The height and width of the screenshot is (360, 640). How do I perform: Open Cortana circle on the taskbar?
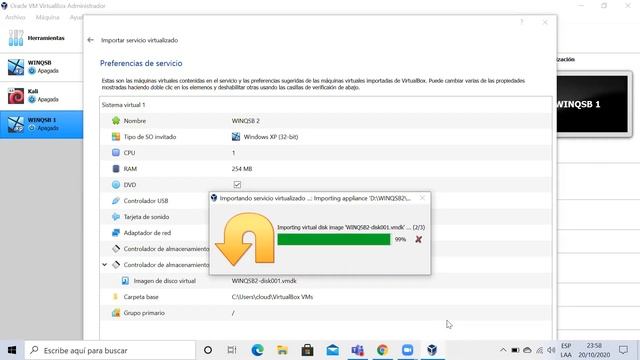208,350
